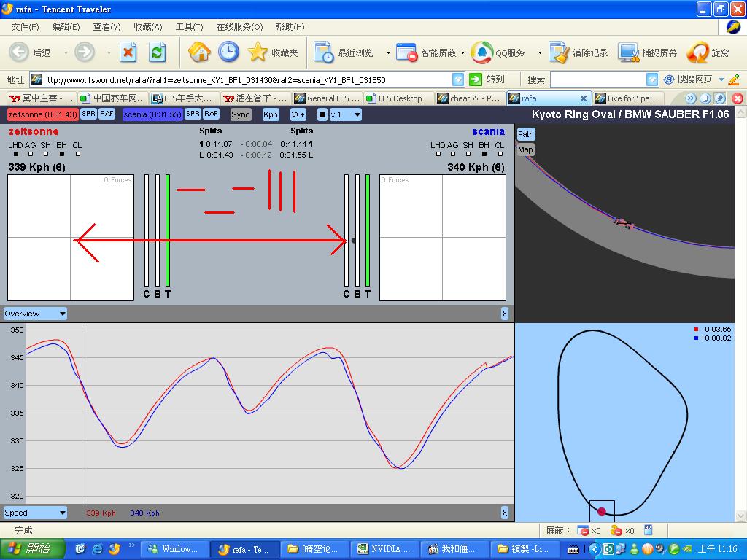
Task: Click capture screen 捕捉屏幕 icon
Action: click(628, 52)
